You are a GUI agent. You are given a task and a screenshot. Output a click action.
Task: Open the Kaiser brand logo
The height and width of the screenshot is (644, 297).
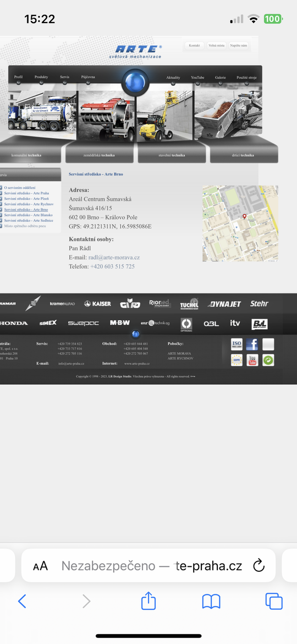(98, 303)
